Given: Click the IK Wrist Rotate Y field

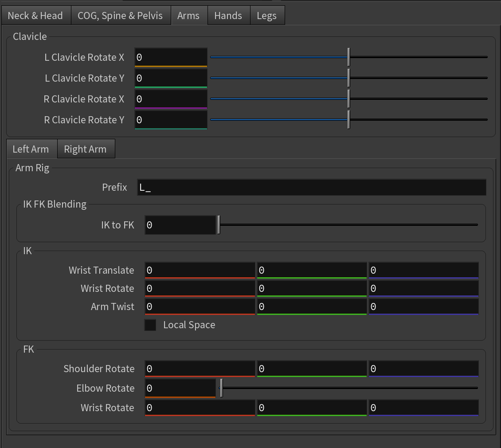Looking at the screenshot, I should pyautogui.click(x=311, y=288).
